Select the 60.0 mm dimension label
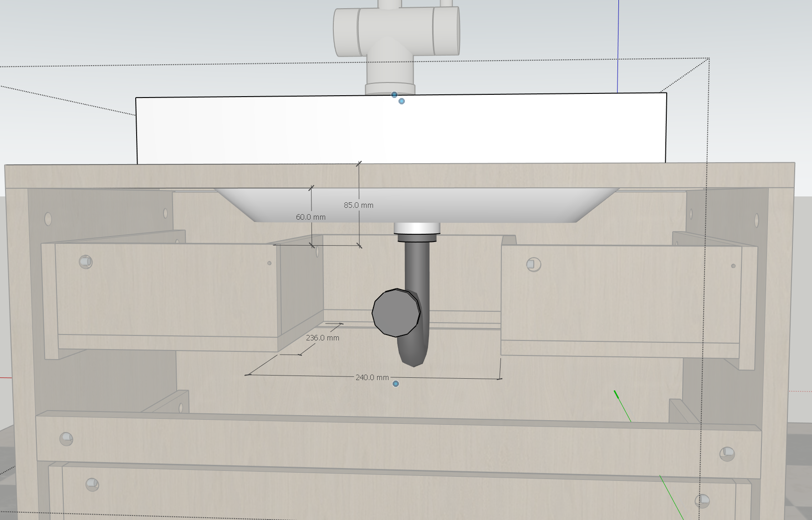This screenshot has height=520, width=812. click(311, 217)
